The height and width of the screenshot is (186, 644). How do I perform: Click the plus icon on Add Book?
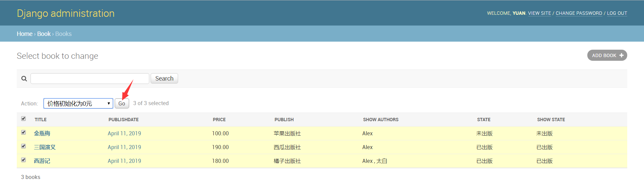tap(622, 55)
